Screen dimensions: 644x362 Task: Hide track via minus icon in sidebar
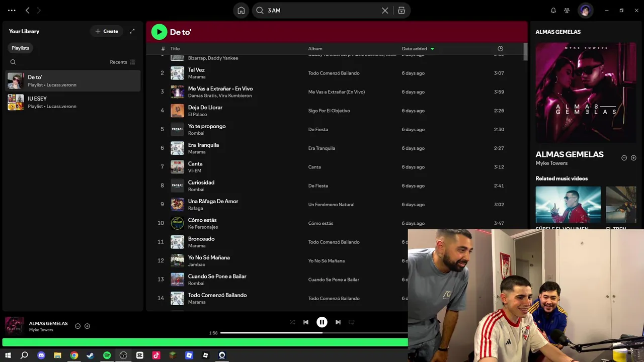624,158
